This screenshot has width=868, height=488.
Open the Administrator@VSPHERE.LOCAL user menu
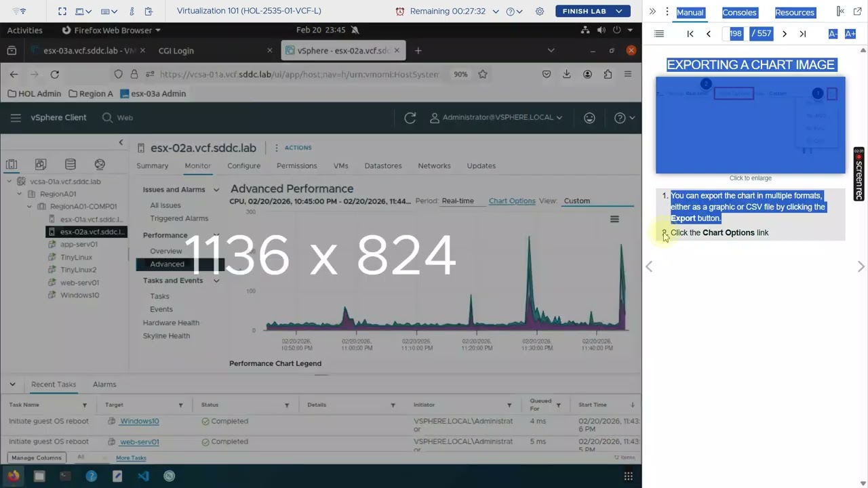[496, 118]
